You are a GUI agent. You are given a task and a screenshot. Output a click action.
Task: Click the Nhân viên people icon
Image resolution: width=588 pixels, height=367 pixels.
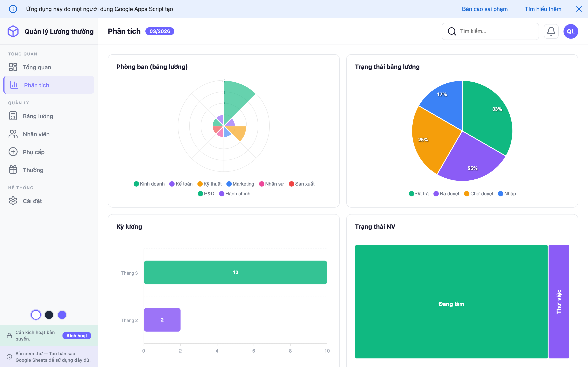(x=13, y=134)
